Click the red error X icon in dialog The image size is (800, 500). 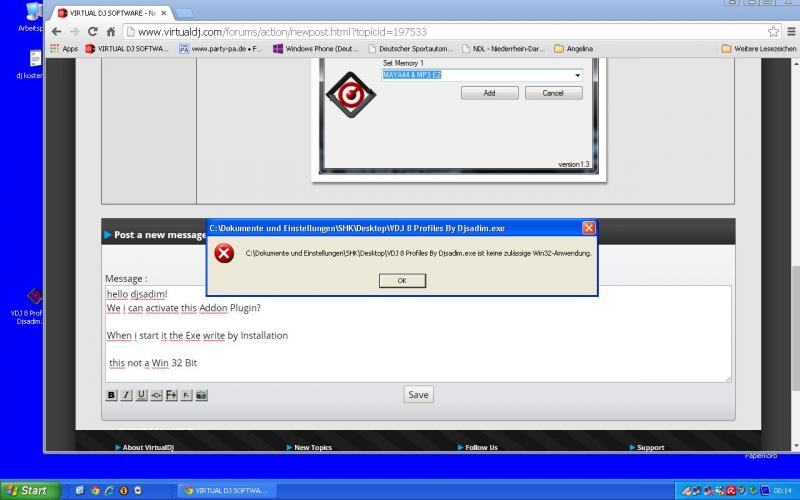coord(224,253)
